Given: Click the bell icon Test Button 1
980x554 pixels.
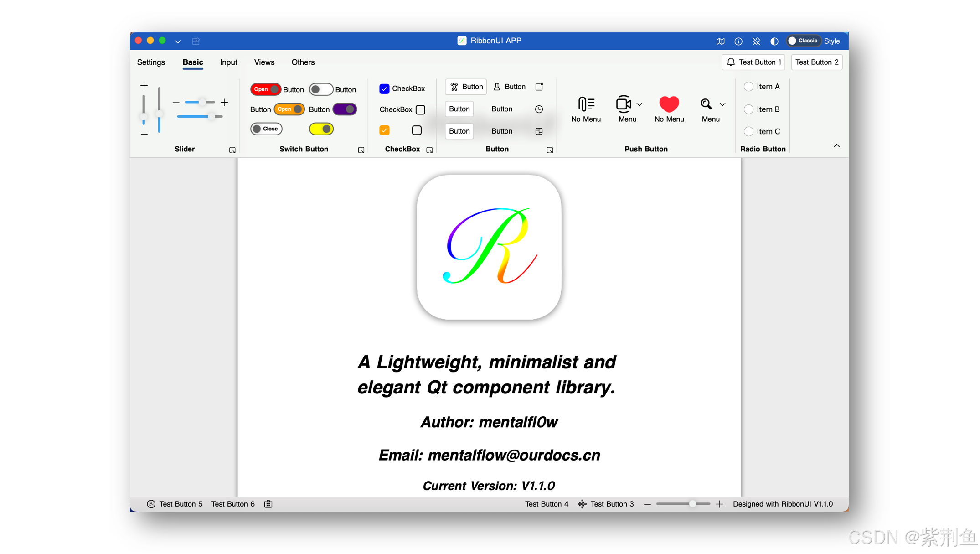Looking at the screenshot, I should [753, 62].
